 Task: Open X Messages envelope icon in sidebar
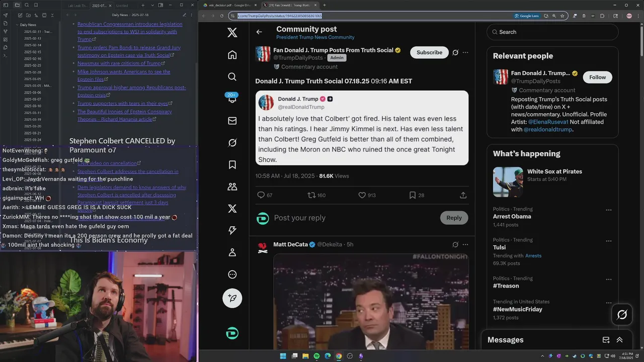[x=232, y=121]
